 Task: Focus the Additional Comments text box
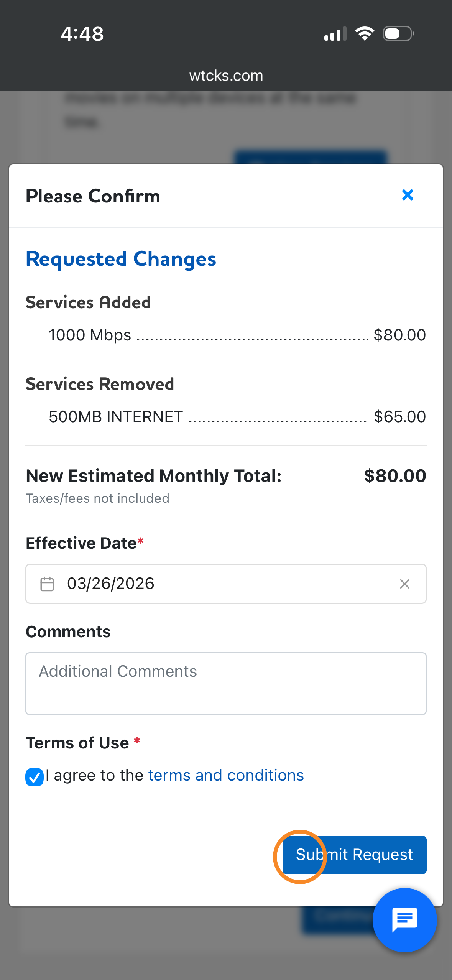point(226,683)
